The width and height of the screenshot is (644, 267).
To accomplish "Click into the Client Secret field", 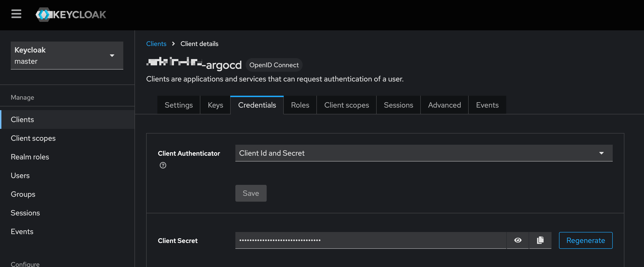I will click(370, 240).
